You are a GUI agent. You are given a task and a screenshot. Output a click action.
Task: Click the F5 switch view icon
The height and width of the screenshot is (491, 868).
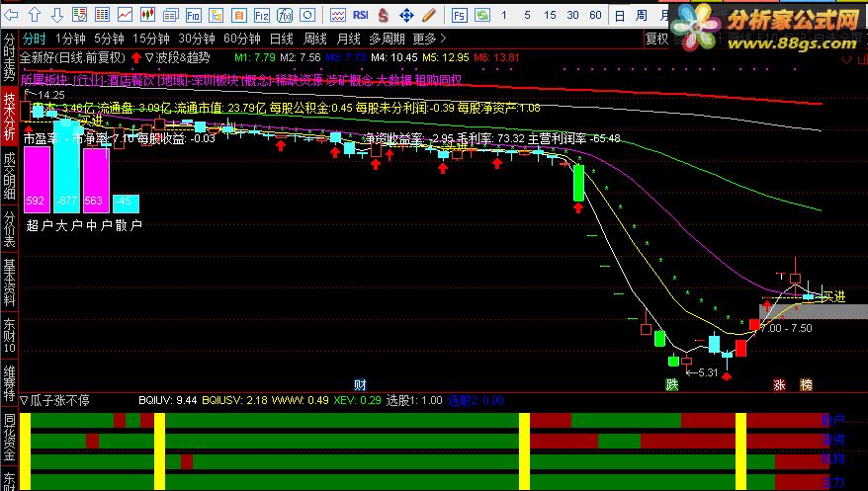point(459,15)
